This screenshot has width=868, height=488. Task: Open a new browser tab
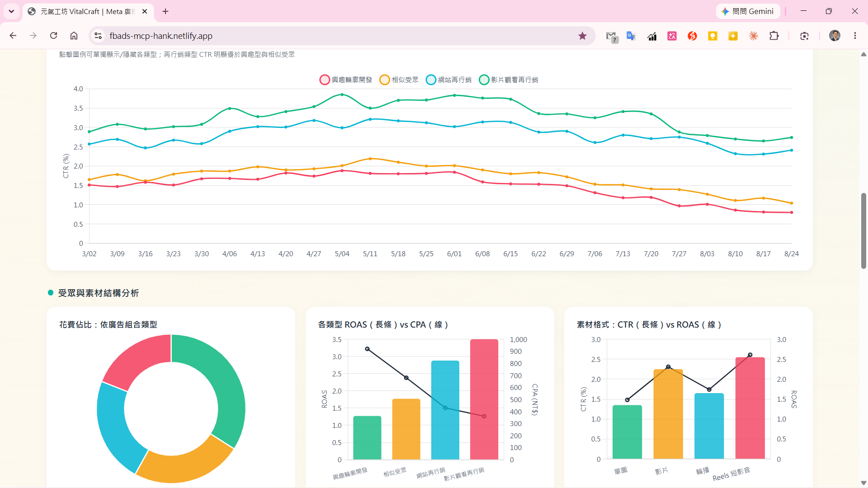click(x=165, y=11)
